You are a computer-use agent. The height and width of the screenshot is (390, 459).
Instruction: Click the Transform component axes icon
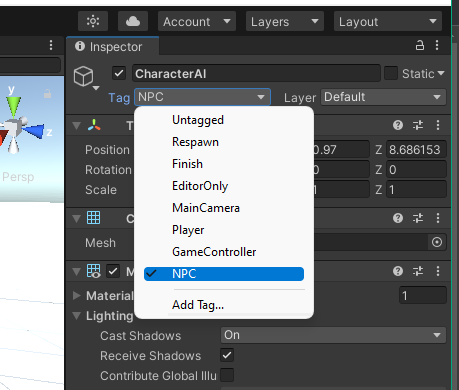click(94, 125)
